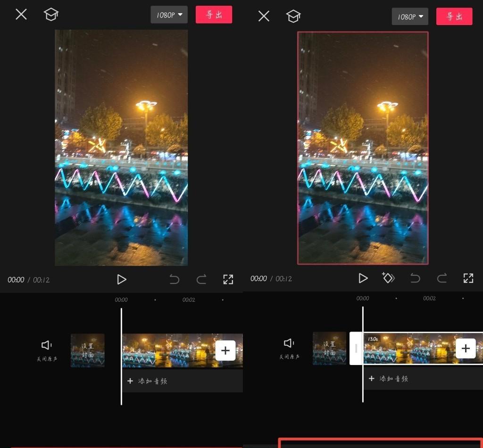
Task: Click the plus add-clip button in left timeline
Action: (225, 350)
